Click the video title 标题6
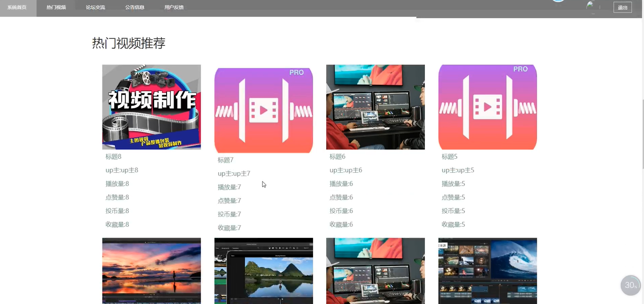This screenshot has height=304, width=644. pos(337,156)
